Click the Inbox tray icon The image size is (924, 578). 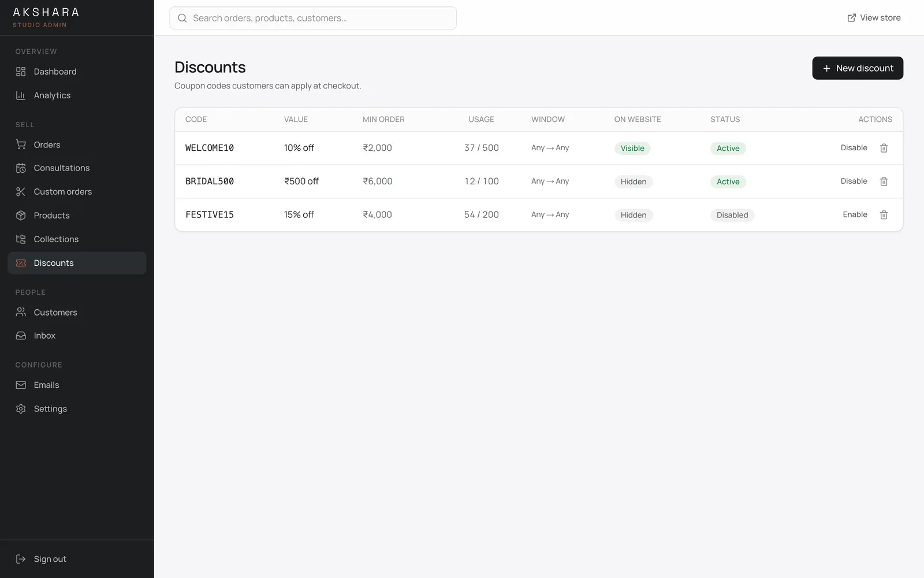point(21,336)
